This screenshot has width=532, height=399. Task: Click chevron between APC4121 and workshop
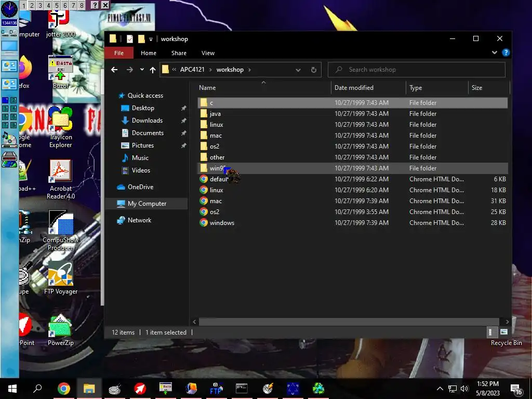pyautogui.click(x=210, y=70)
